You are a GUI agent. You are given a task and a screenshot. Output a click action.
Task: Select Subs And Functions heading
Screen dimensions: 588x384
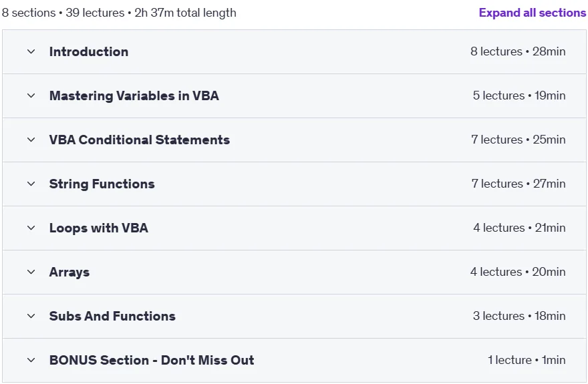coord(112,316)
